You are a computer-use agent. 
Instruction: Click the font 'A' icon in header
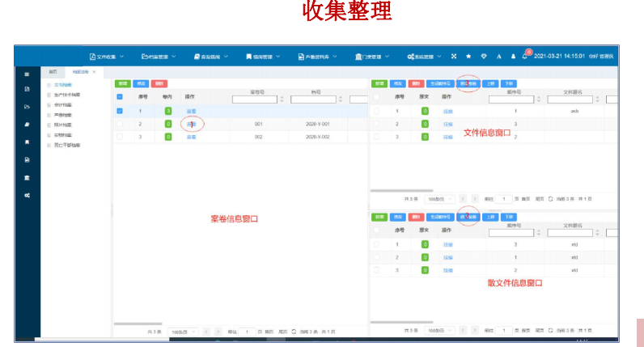[498, 57]
